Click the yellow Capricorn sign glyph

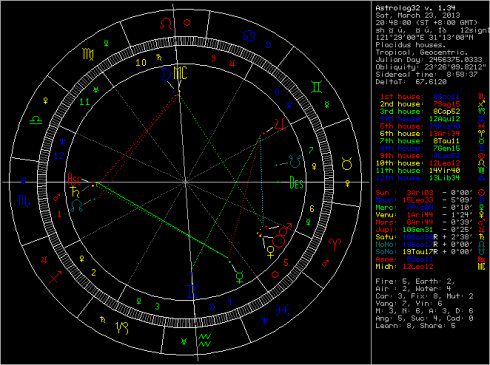[122, 328]
